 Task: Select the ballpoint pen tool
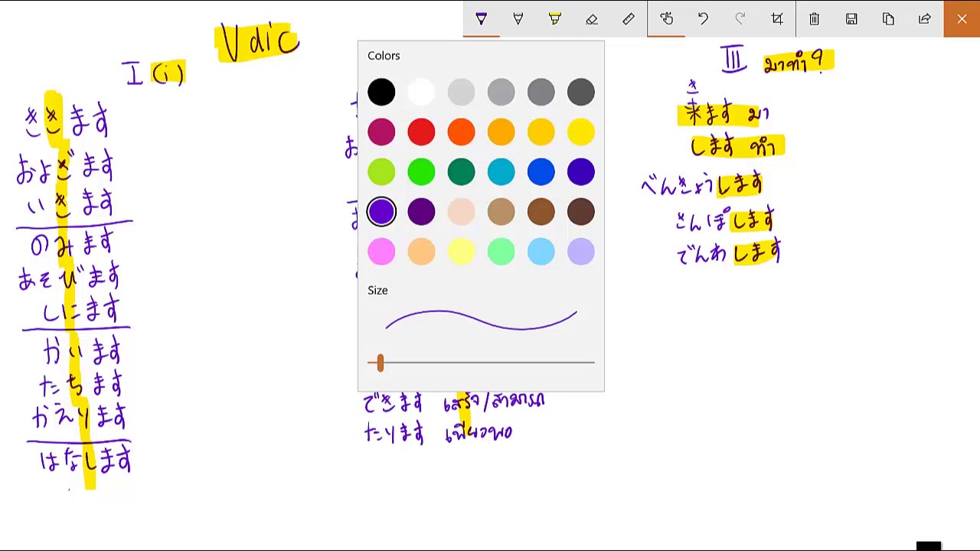pyautogui.click(x=482, y=18)
